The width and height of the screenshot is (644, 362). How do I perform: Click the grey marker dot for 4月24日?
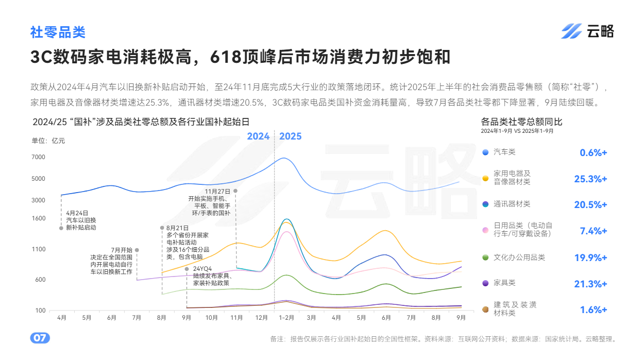pos(61,228)
